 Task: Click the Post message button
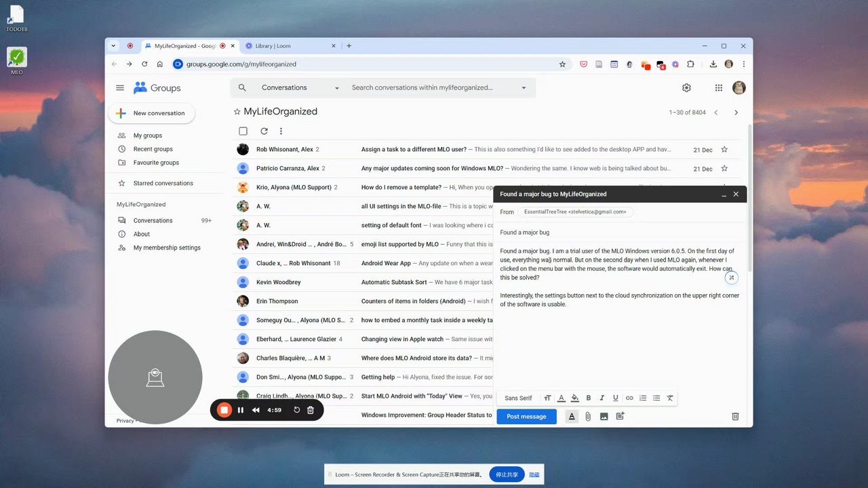(526, 416)
